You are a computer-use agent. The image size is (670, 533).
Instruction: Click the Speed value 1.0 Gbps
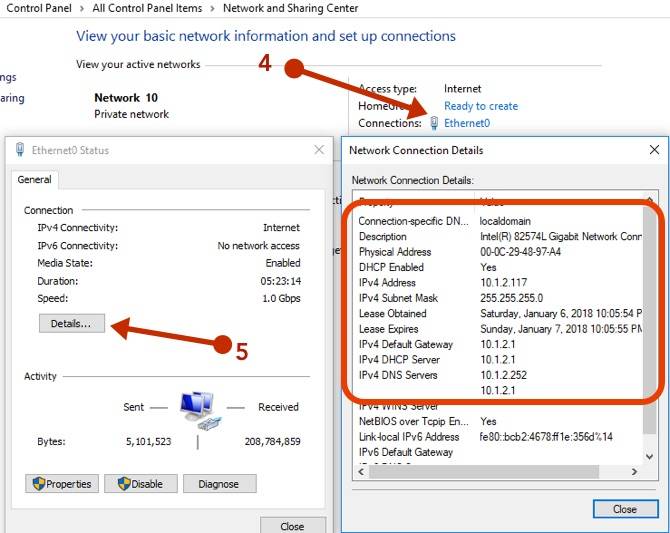[x=281, y=298]
